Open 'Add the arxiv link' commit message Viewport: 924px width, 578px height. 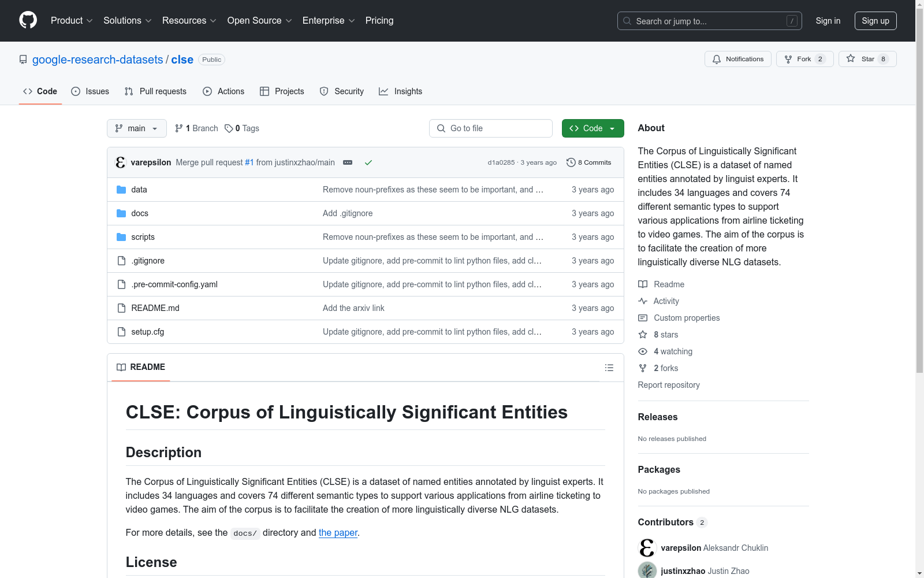coord(353,308)
